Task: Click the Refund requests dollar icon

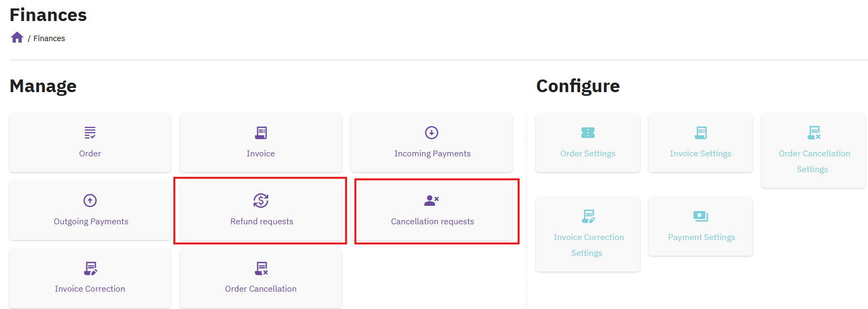Action: pos(261,201)
